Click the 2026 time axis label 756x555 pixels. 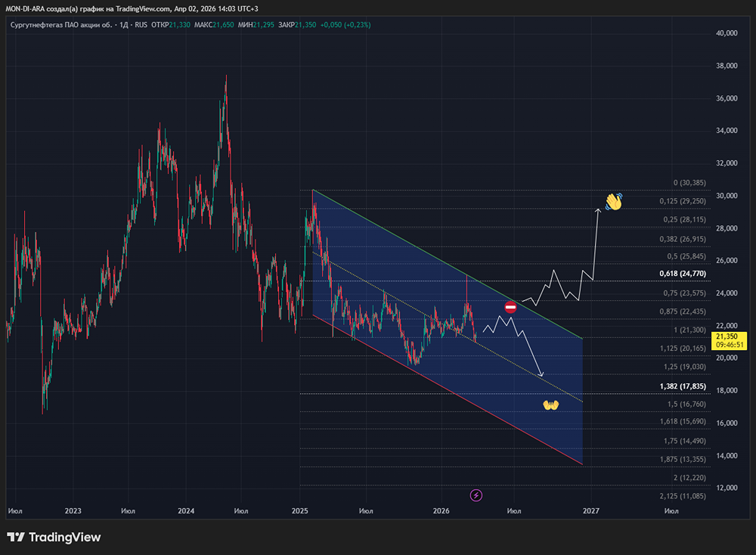[442, 510]
